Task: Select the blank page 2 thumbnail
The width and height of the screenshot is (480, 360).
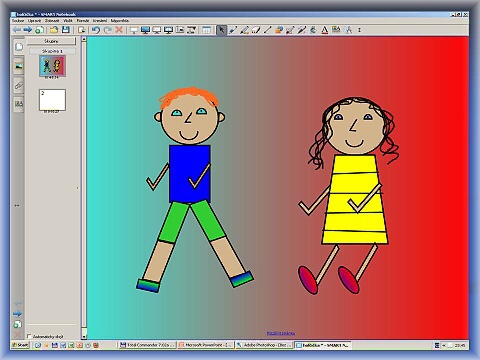Action: [x=52, y=100]
